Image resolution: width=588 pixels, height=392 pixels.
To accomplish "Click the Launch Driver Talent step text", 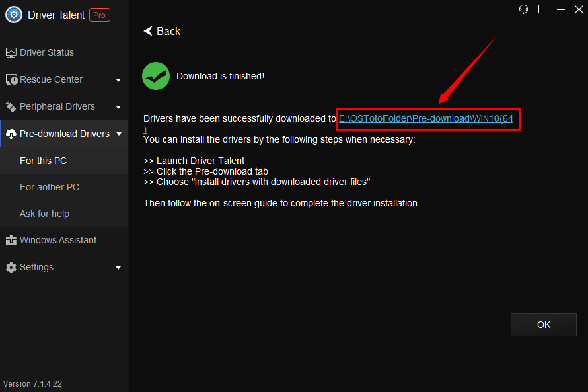I will pos(194,161).
